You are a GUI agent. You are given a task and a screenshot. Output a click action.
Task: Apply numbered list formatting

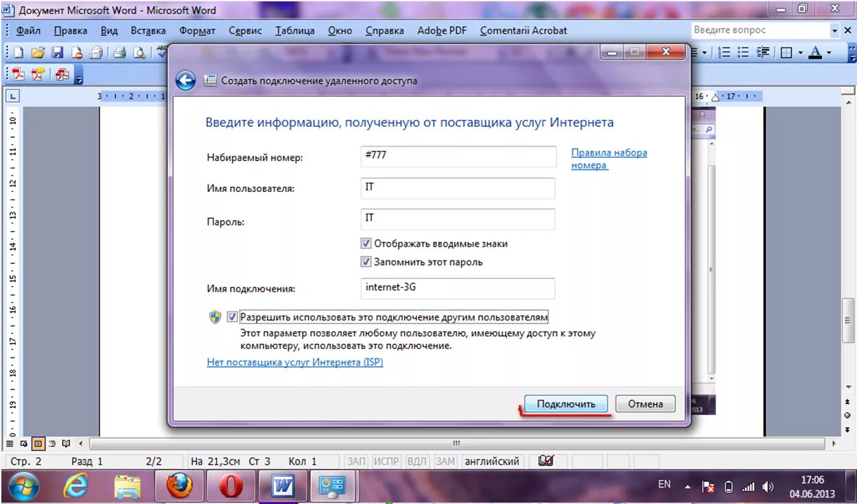click(725, 53)
